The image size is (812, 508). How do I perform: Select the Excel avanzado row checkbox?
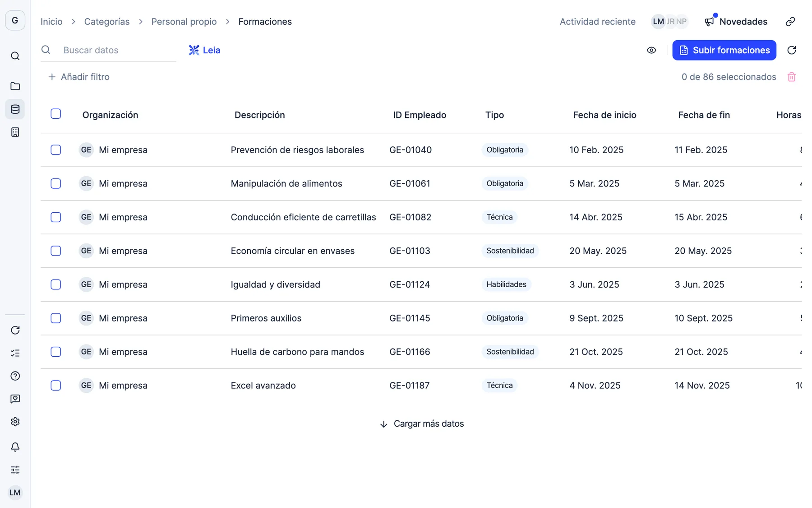56,386
